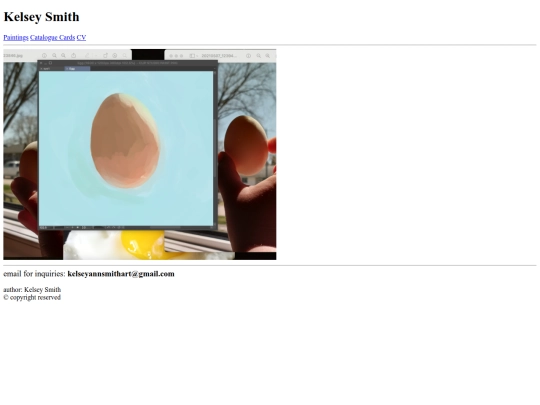Screen dimensions: 540x405
Task: Click the Kelsey Smith page heading
Action: tap(41, 17)
